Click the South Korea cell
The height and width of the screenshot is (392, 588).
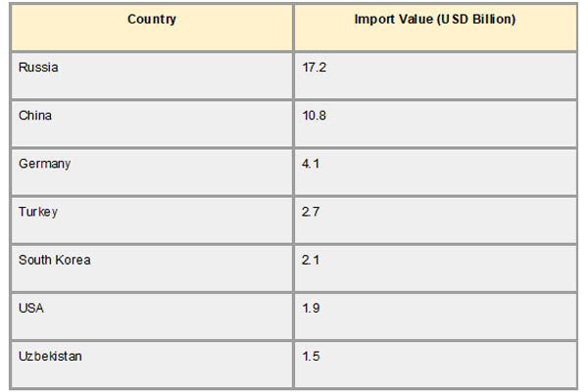pyautogui.click(x=54, y=260)
